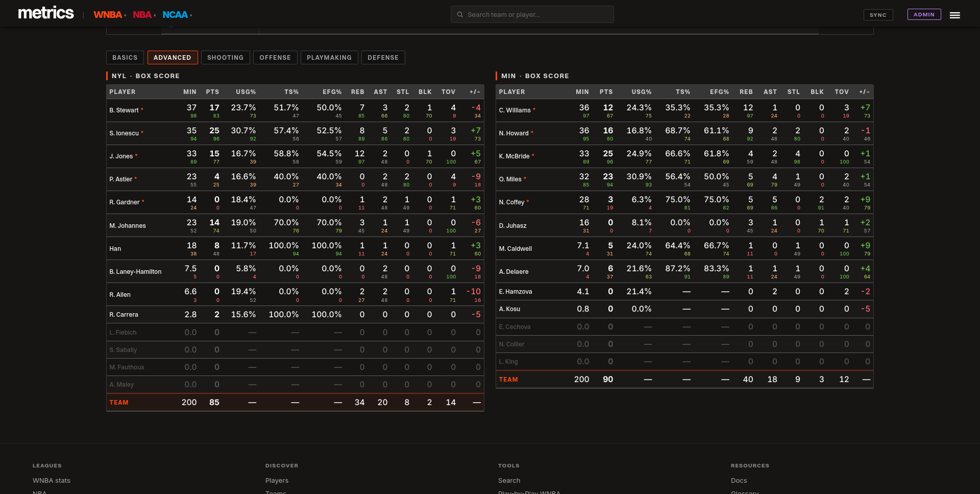Sort MIN table by REB header
Viewport: 980px width, 494px height.
click(x=746, y=92)
